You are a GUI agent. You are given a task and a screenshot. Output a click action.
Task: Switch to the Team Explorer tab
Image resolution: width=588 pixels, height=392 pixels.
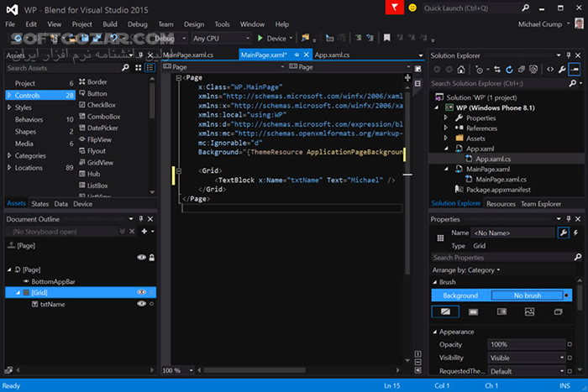541,204
